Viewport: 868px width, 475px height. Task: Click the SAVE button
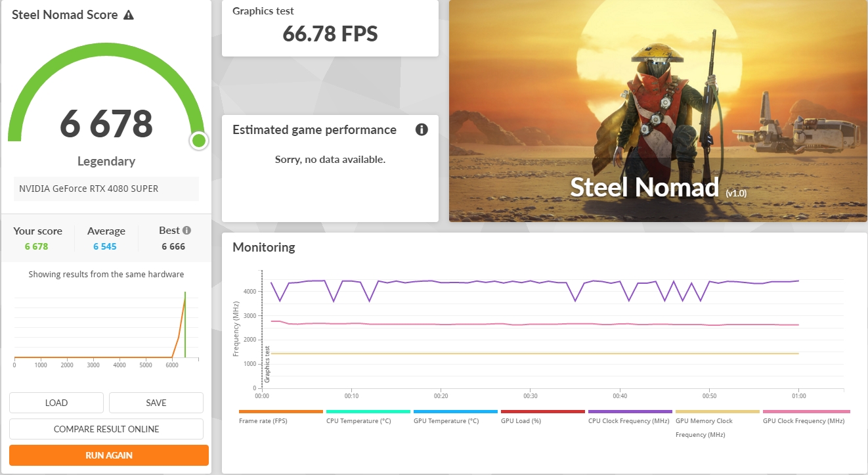pos(156,403)
